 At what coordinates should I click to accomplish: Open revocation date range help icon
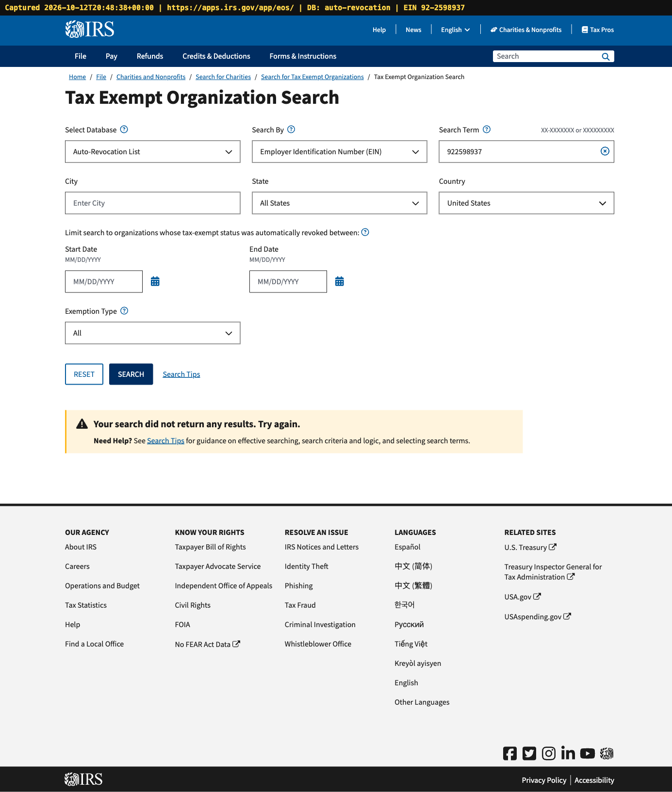click(x=365, y=232)
